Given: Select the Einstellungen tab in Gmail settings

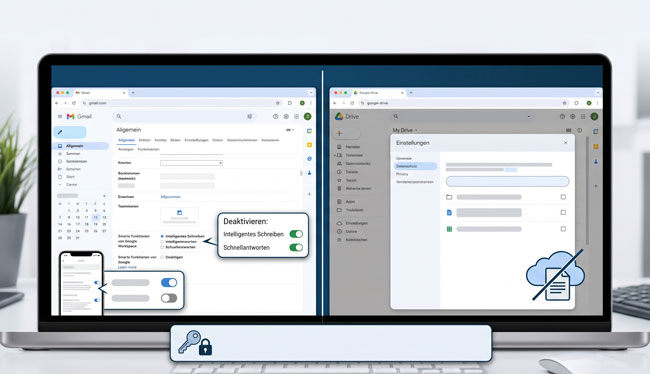Looking at the screenshot, I should point(196,140).
